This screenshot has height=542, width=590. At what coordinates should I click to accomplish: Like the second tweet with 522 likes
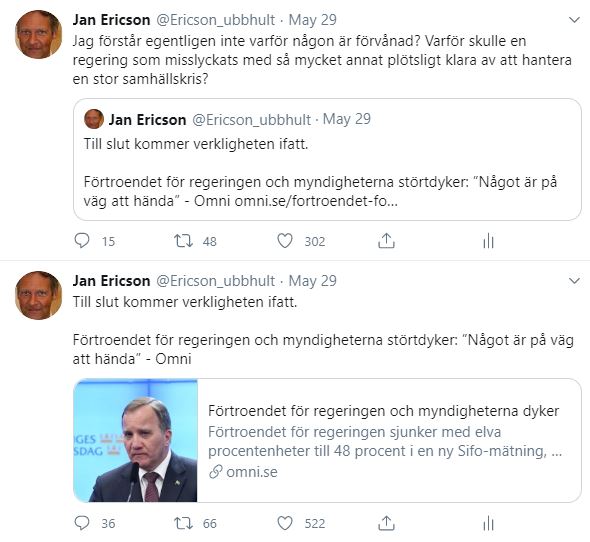[285, 523]
